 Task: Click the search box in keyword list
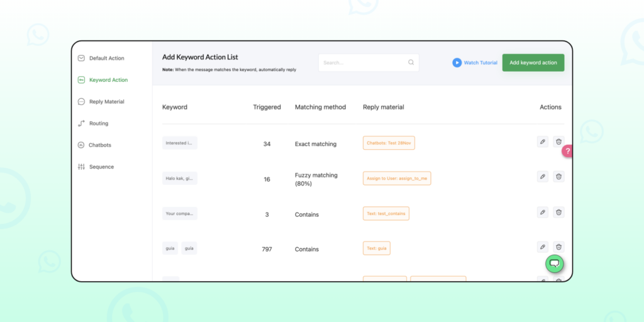pos(369,63)
